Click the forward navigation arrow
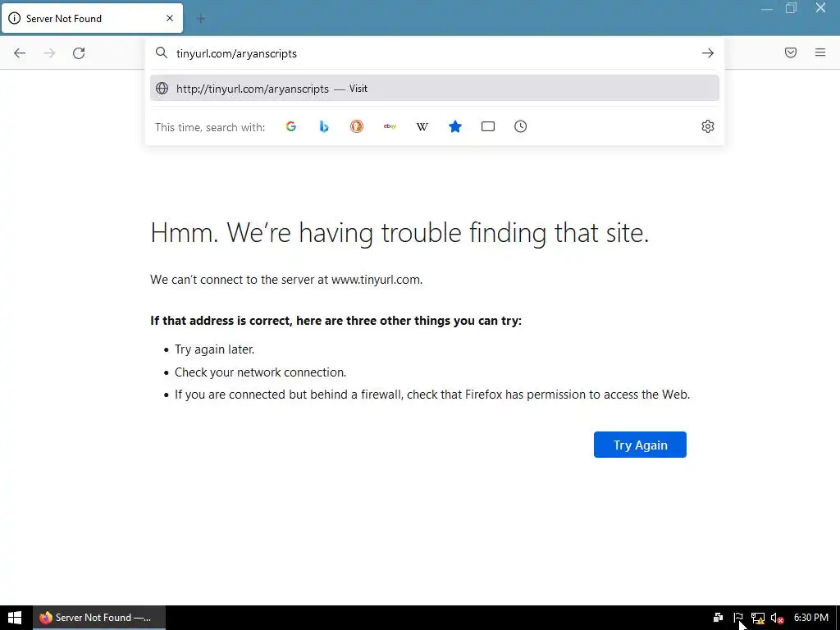Screen dimensions: 840x630 [x=49, y=53]
